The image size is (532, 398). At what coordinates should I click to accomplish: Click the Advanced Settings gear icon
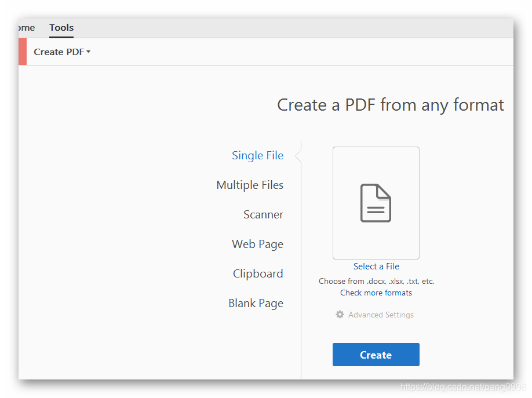[x=340, y=315]
